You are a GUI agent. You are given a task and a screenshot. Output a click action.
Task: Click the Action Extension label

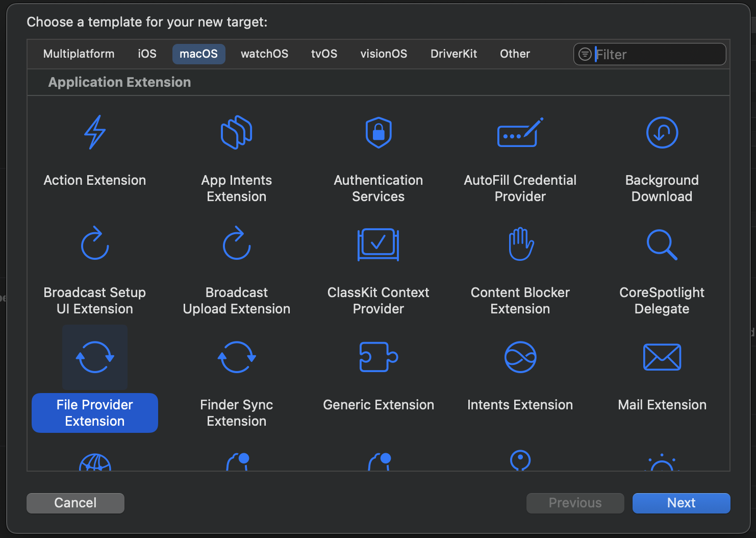[95, 180]
